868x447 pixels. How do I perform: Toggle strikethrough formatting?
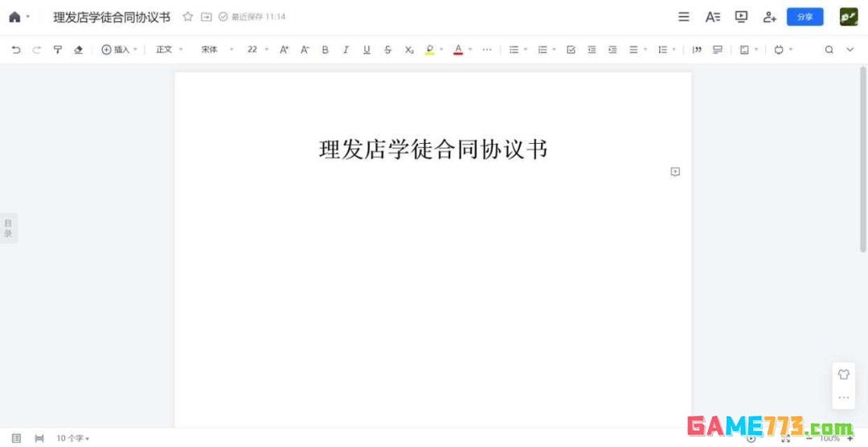[387, 50]
